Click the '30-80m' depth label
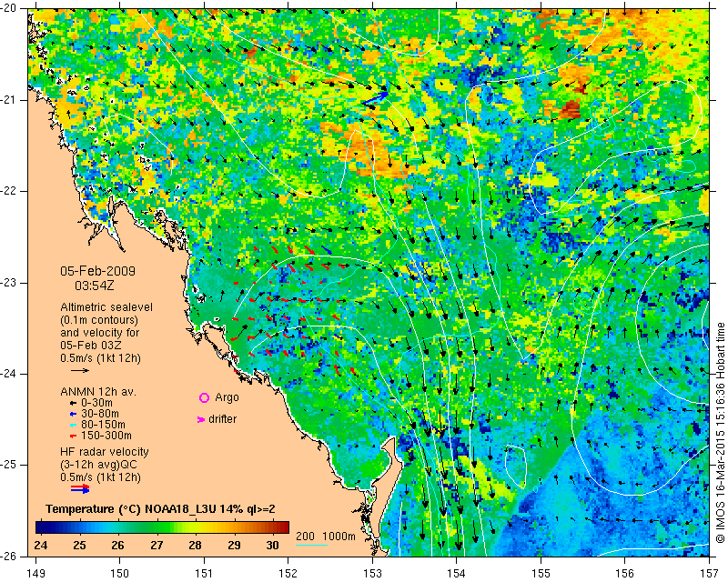 pyautogui.click(x=100, y=414)
